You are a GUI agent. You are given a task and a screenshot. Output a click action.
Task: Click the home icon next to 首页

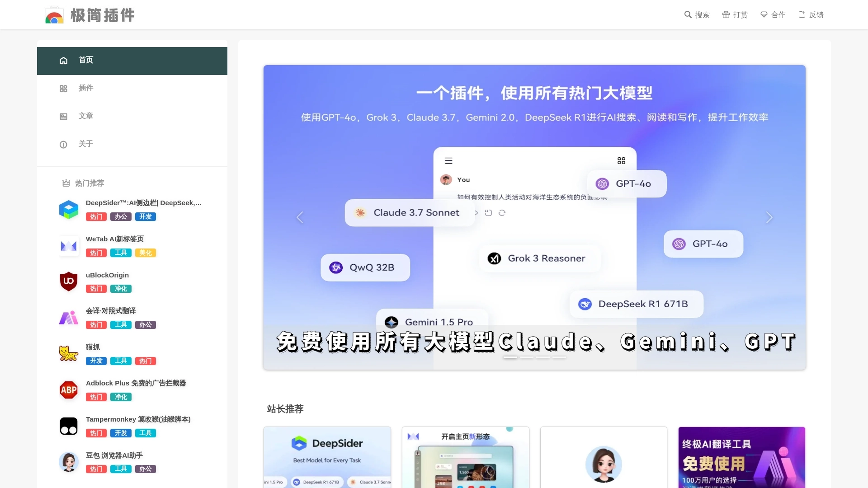tap(63, 61)
